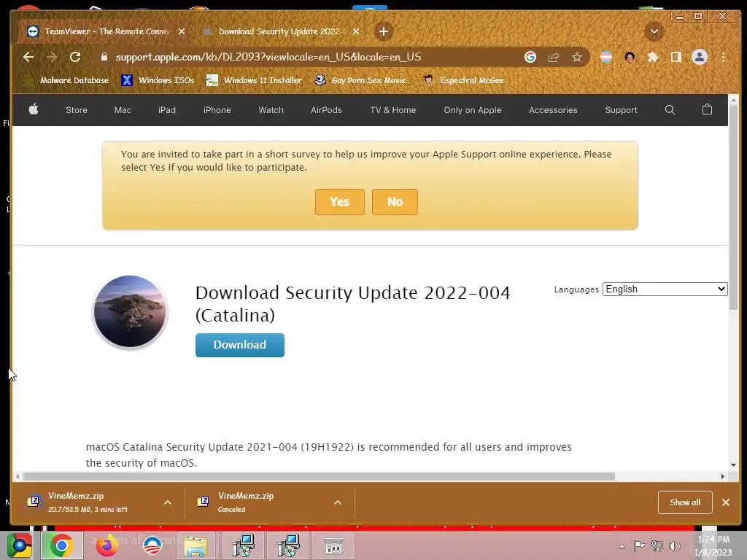Image resolution: width=747 pixels, height=560 pixels.
Task: Click the Catalina island thumbnail image
Action: [x=130, y=311]
